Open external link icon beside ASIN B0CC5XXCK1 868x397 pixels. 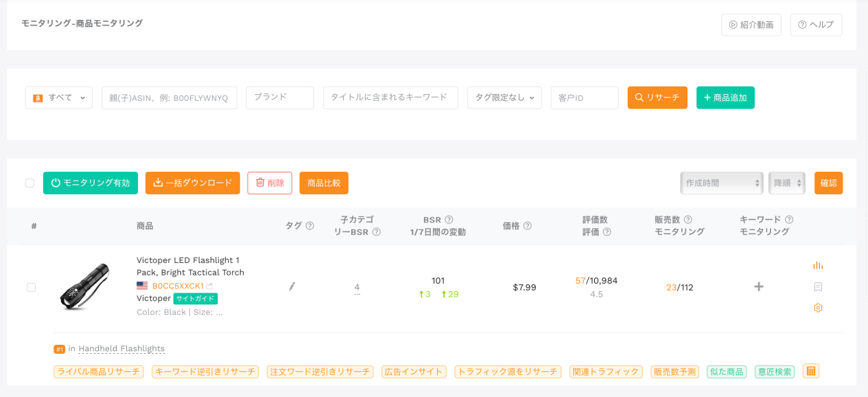pyautogui.click(x=210, y=286)
